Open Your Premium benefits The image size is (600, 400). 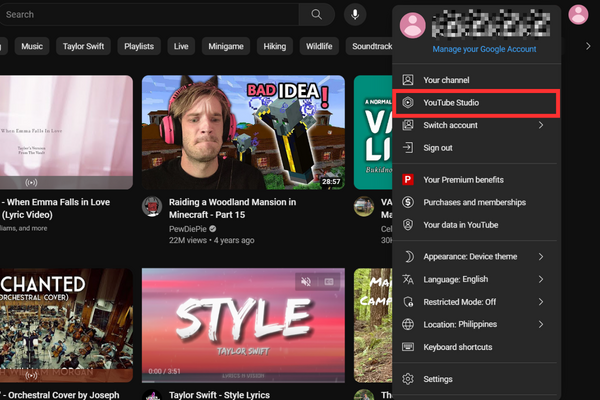click(x=476, y=180)
